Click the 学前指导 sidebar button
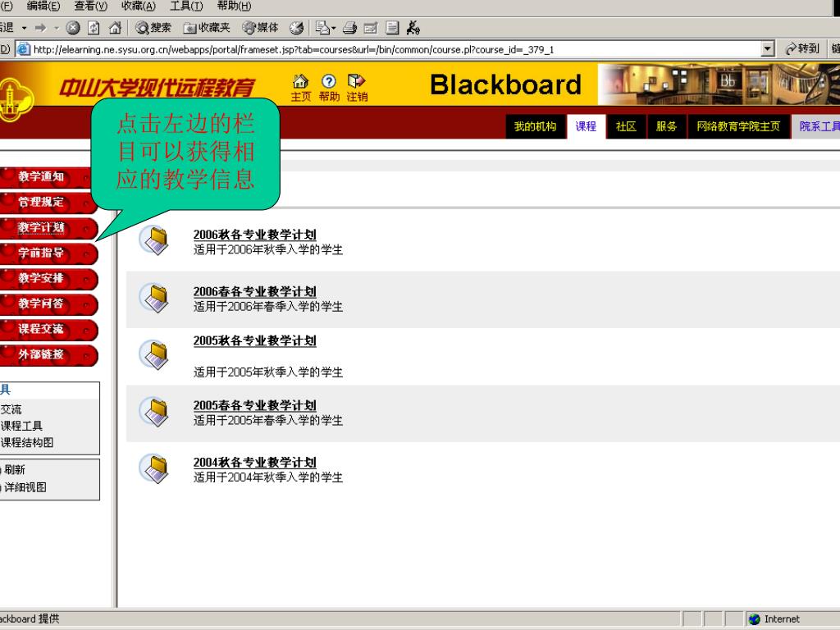Image resolution: width=840 pixels, height=630 pixels. pos(47,253)
